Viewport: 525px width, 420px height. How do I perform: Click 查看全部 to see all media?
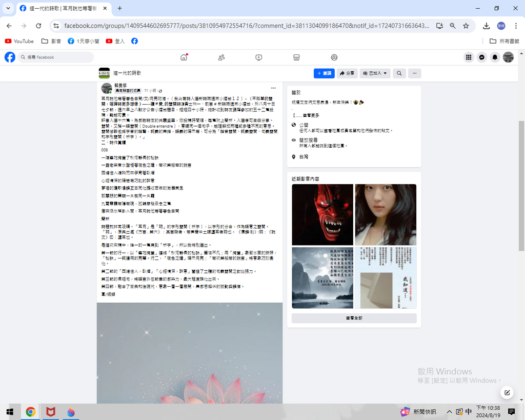pos(354,318)
